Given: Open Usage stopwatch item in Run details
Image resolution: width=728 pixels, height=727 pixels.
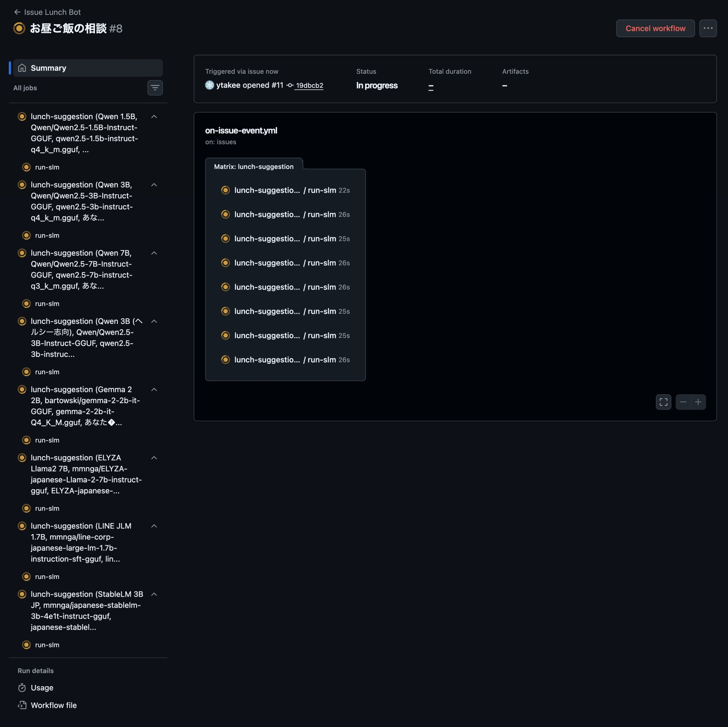Looking at the screenshot, I should (x=42, y=687).
